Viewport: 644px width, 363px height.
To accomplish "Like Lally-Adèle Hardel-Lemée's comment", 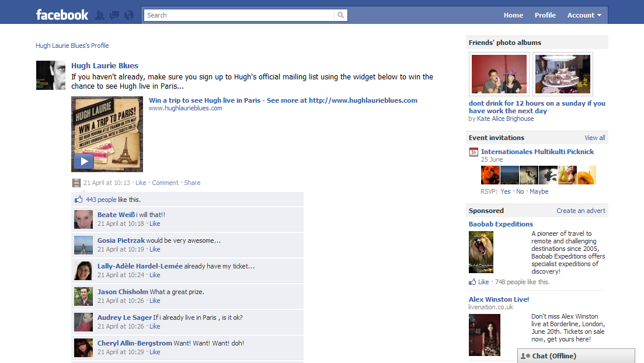I will [x=155, y=275].
